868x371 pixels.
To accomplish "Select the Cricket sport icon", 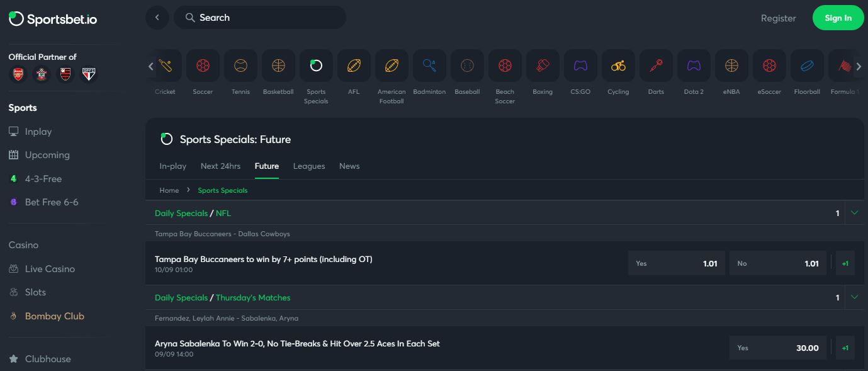I will click(x=166, y=66).
